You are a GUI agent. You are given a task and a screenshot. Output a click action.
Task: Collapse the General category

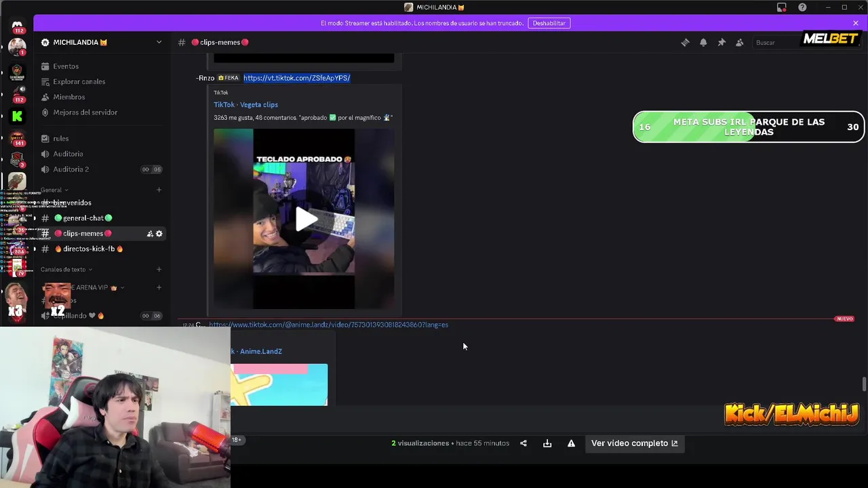pyautogui.click(x=54, y=190)
